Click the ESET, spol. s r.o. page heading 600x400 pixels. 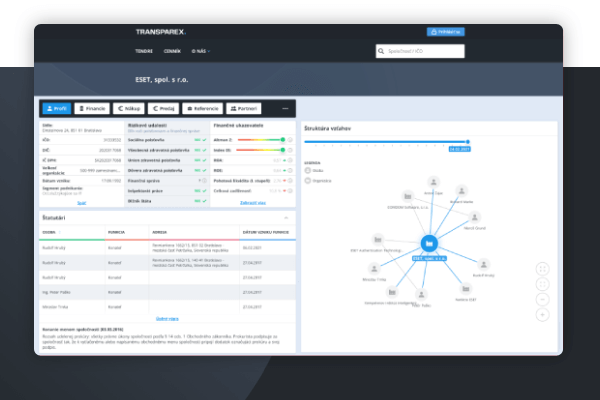click(x=161, y=80)
